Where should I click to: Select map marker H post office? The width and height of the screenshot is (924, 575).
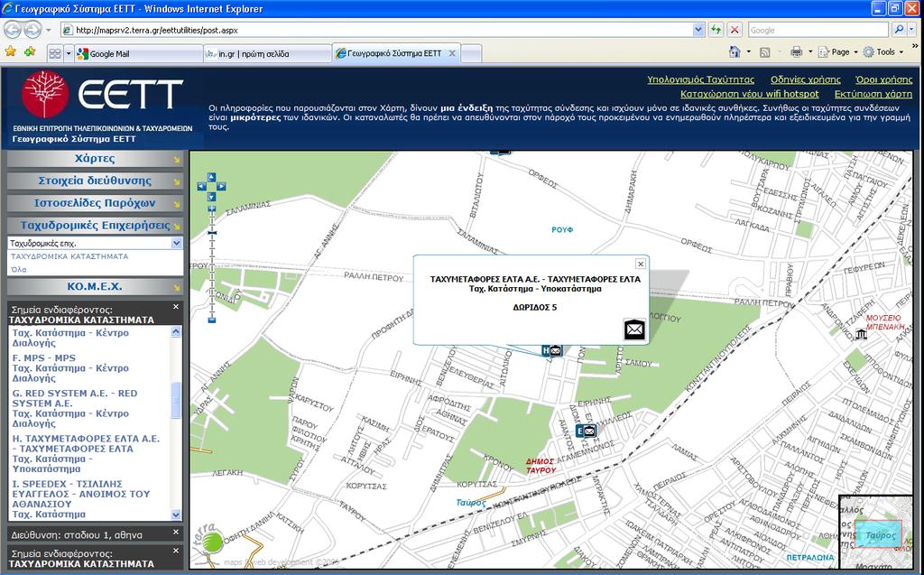pyautogui.click(x=552, y=351)
